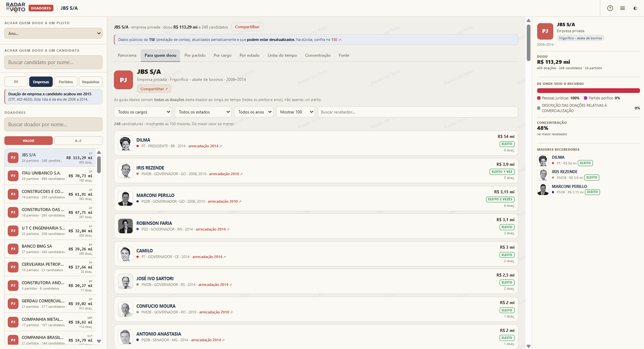Click the red resource origin progress bar
The width and height of the screenshot is (644, 349).
(588, 91)
